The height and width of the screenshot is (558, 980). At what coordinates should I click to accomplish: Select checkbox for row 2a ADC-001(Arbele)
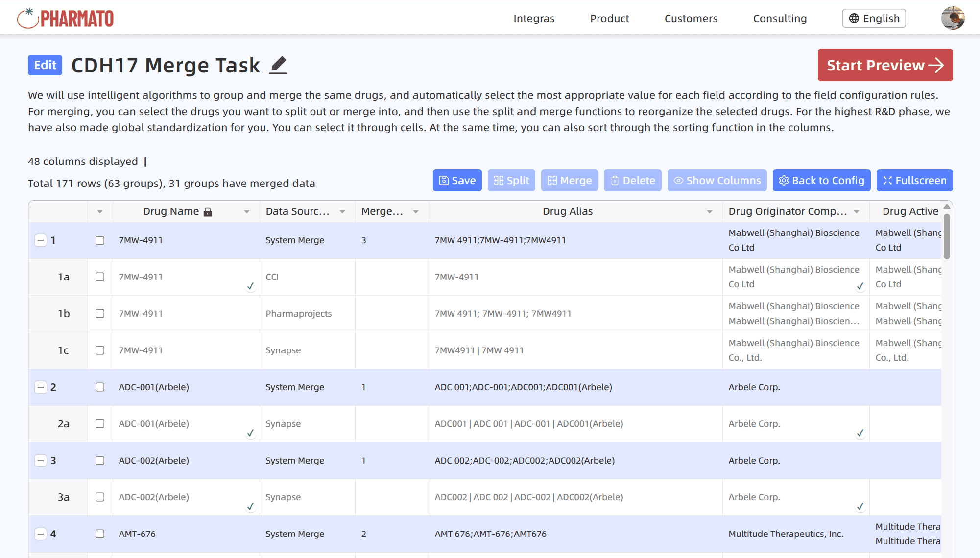point(100,424)
